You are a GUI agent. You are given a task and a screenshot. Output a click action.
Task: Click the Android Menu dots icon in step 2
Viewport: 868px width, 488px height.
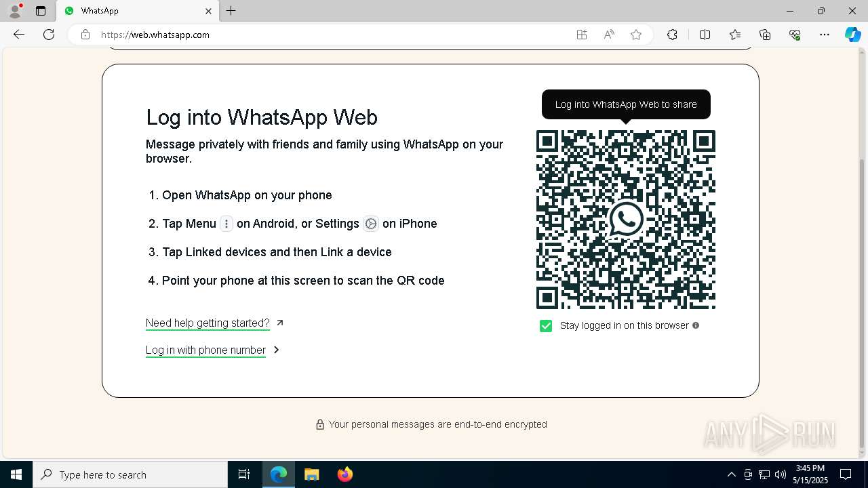(226, 224)
